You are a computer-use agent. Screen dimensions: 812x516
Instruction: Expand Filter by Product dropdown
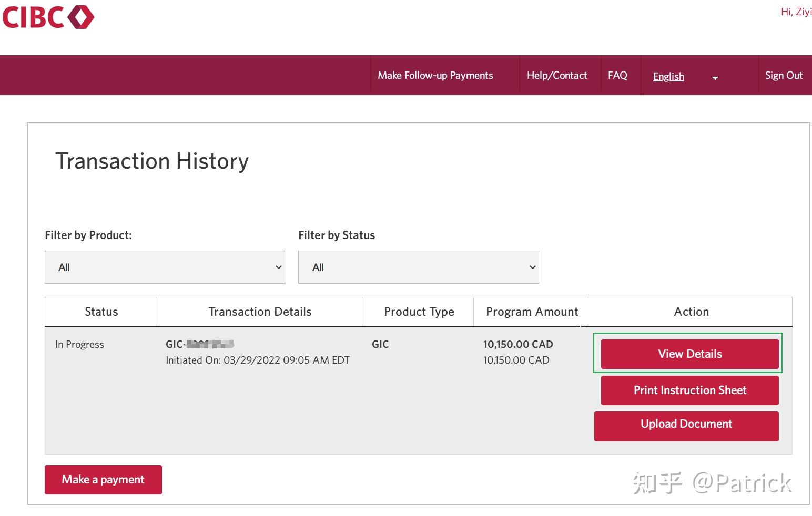click(165, 267)
